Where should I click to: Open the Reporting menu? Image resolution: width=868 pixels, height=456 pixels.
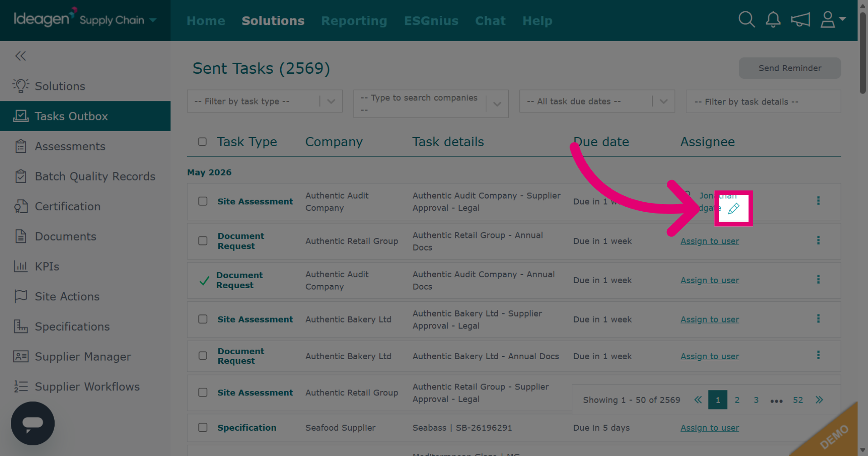354,21
